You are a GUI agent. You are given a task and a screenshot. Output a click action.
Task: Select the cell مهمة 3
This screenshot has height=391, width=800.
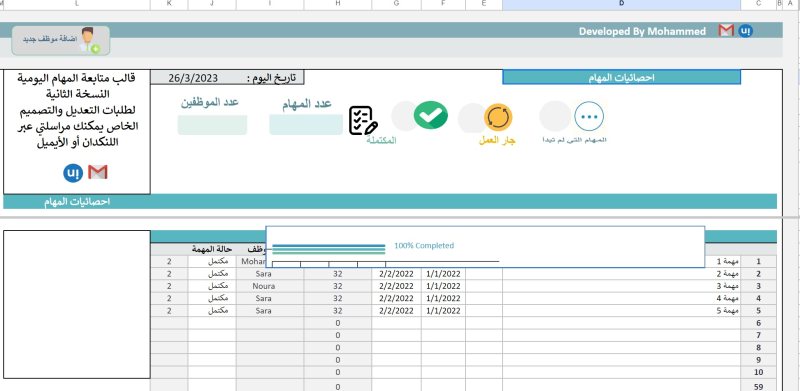[621, 286]
